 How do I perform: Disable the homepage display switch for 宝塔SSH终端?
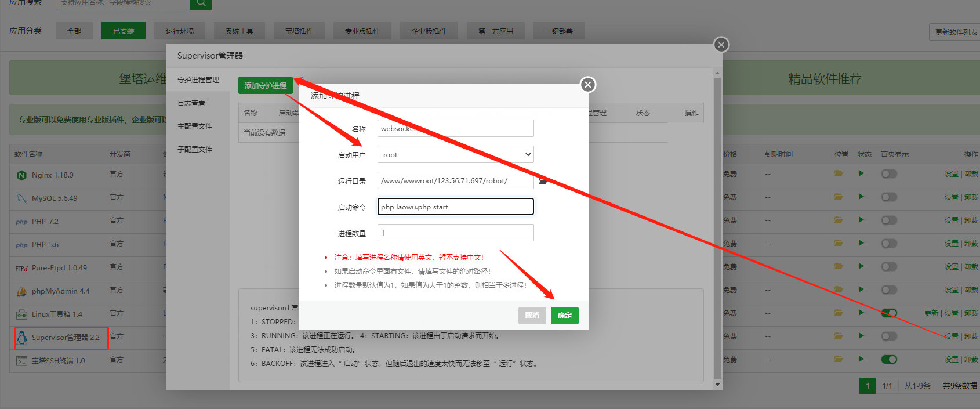(889, 360)
